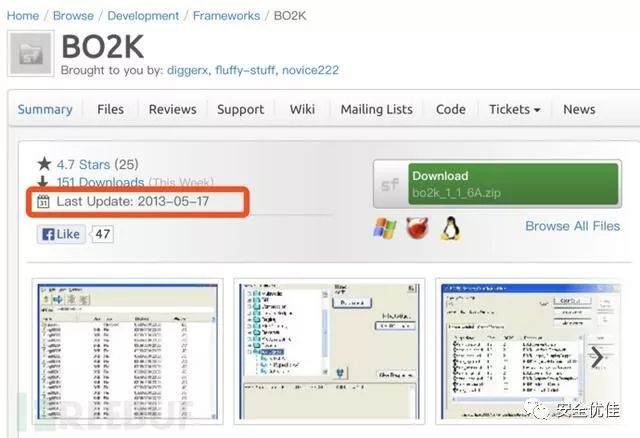This screenshot has width=640, height=438.
Task: Click the 4.7 Stars rating link
Action: [x=83, y=165]
